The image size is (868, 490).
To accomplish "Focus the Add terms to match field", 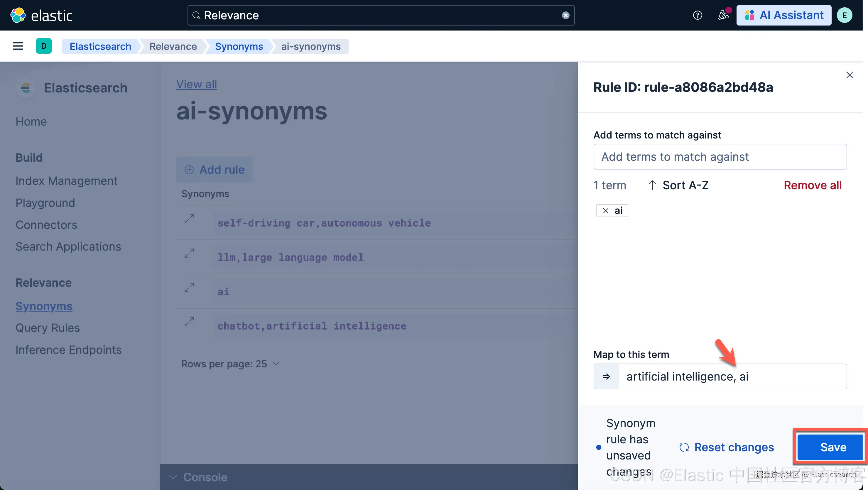I will 720,157.
